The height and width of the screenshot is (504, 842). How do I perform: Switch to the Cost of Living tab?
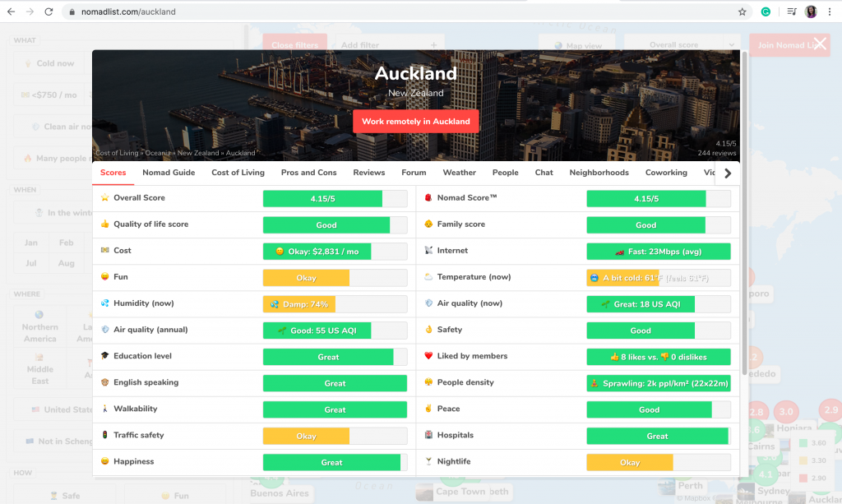[x=238, y=173]
